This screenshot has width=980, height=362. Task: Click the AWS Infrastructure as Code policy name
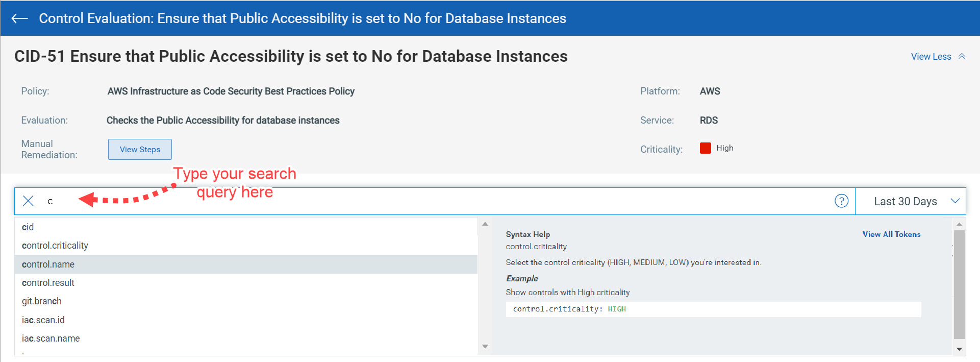coord(231,91)
